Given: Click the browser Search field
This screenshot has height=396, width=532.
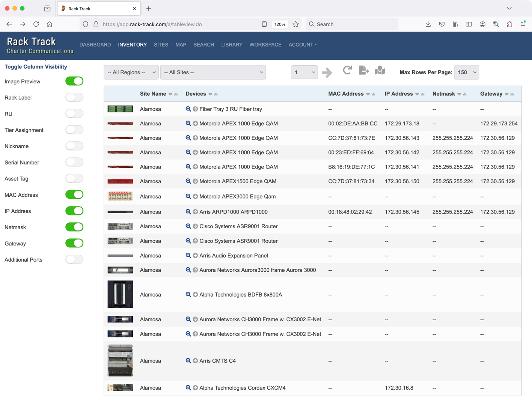Looking at the screenshot, I should point(352,24).
